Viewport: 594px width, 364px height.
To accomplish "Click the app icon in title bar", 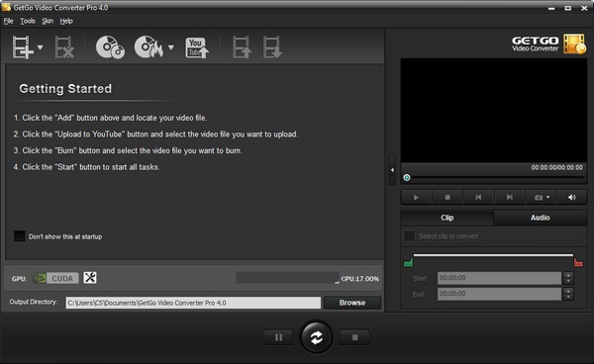I will 6,7.
